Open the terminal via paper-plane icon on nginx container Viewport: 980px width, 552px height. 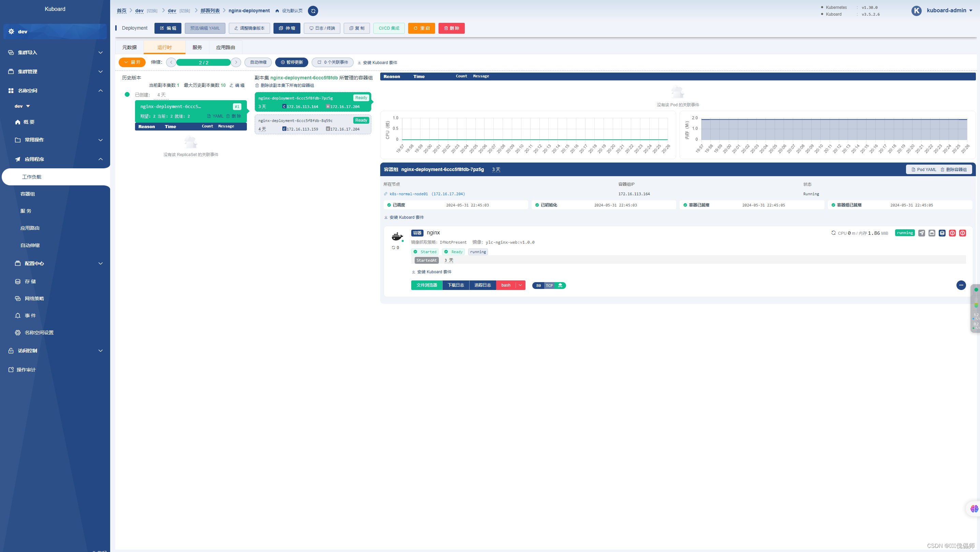tap(921, 233)
